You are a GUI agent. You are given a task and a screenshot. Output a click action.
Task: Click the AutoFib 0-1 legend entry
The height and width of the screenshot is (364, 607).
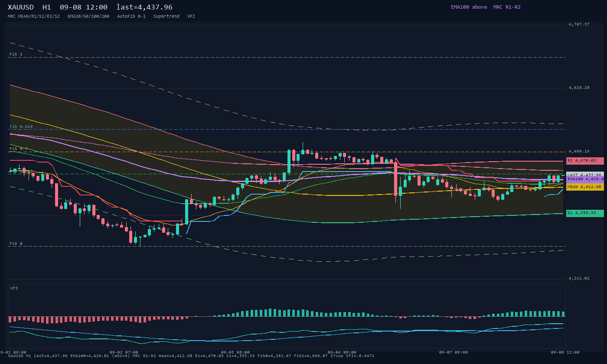[131, 16]
